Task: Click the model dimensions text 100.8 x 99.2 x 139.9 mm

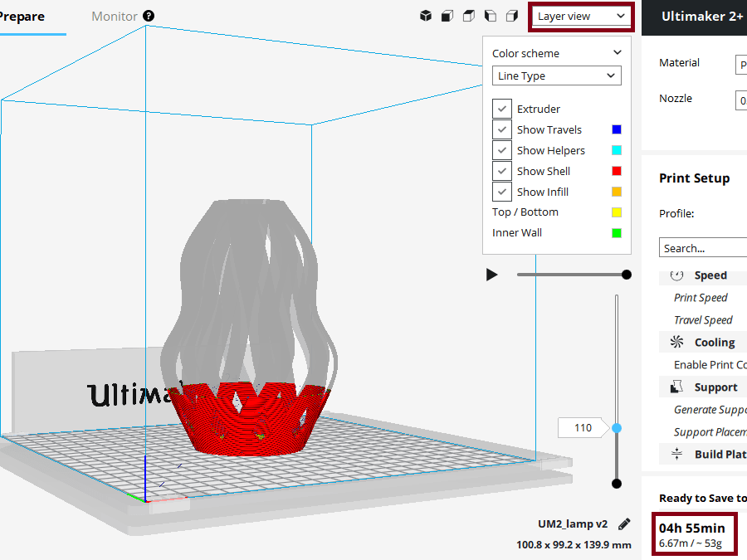Action: 574,545
